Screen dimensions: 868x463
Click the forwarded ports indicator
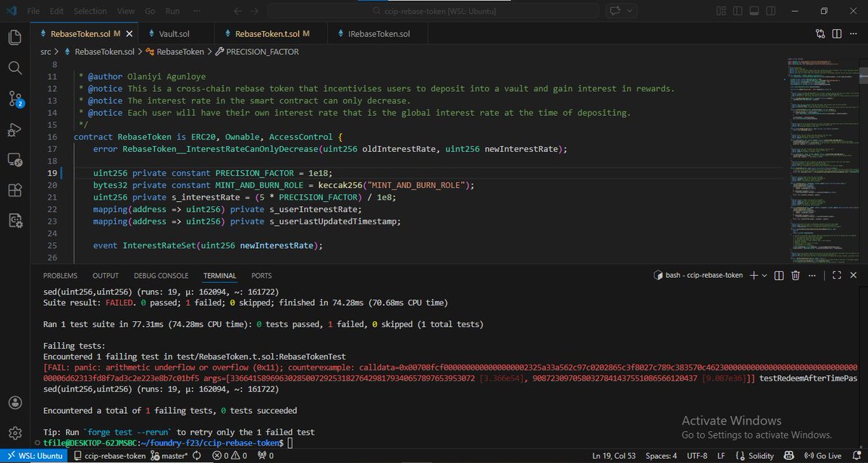pyautogui.click(x=266, y=456)
